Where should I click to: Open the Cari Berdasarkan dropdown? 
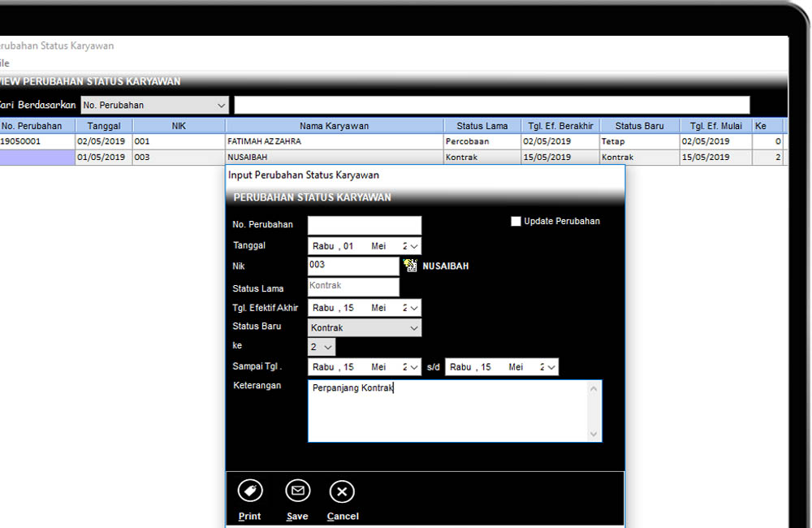click(222, 106)
